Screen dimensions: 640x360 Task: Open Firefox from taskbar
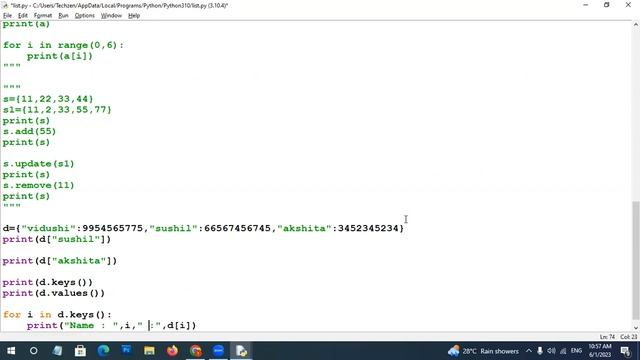pos(172,351)
